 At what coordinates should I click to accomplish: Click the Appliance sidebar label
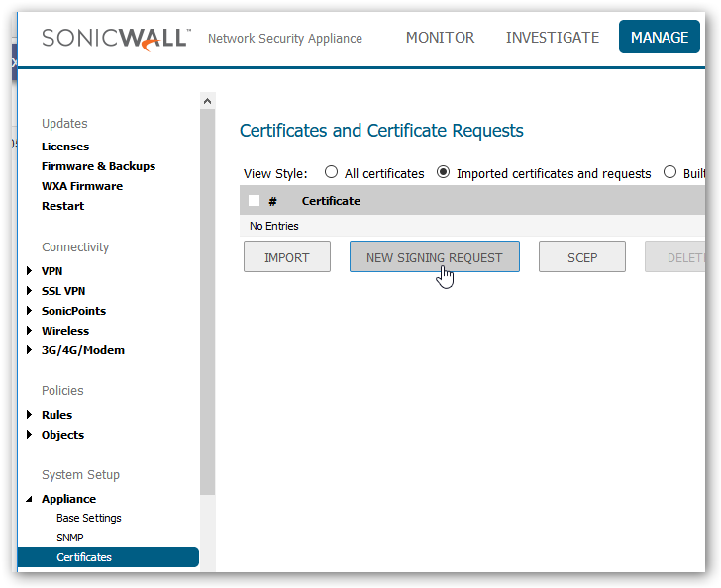click(x=69, y=499)
